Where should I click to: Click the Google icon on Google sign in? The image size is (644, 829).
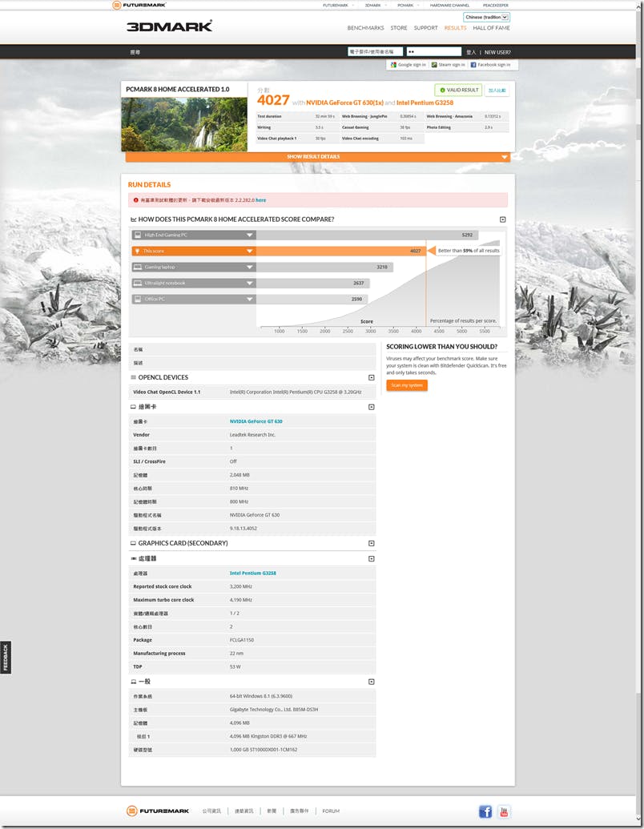(x=393, y=65)
